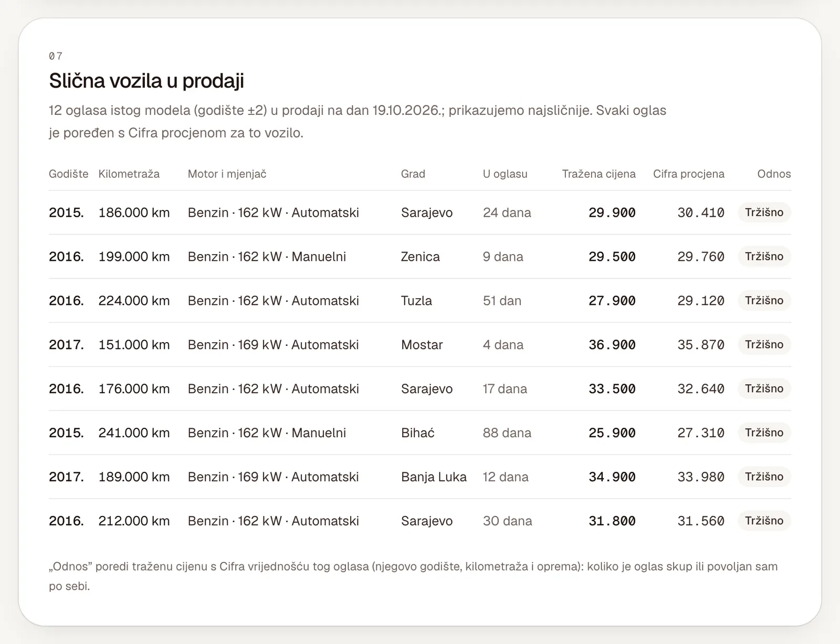The width and height of the screenshot is (840, 644).
Task: Click the '17 dana' listing duration
Action: point(505,389)
